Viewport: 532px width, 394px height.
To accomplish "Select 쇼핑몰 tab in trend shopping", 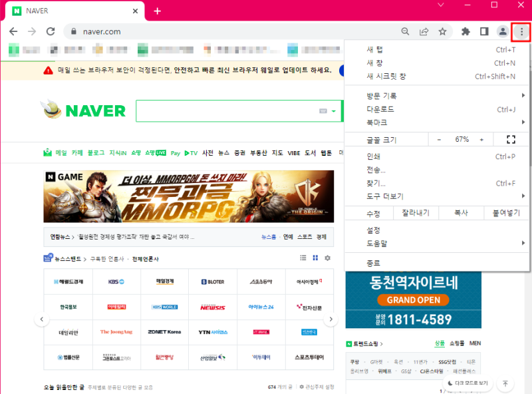I will [457, 343].
